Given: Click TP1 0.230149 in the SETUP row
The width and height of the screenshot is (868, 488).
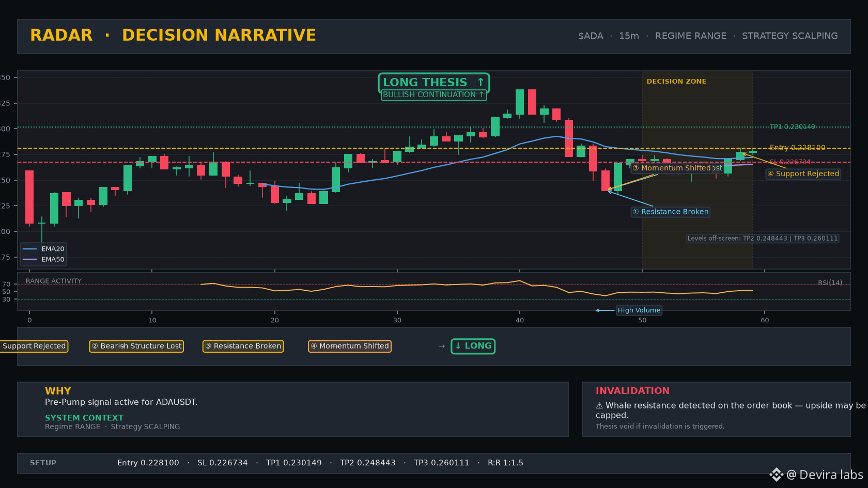Looking at the screenshot, I should click(294, 463).
